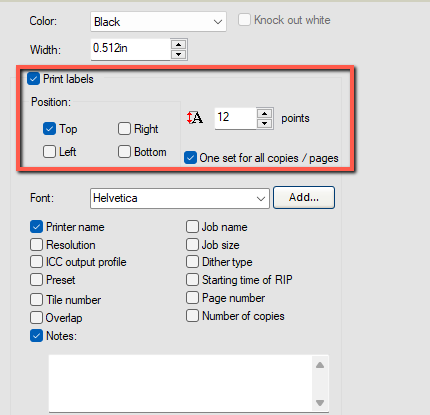
Task: Decrease the Width value with down arrow
Action: click(179, 54)
